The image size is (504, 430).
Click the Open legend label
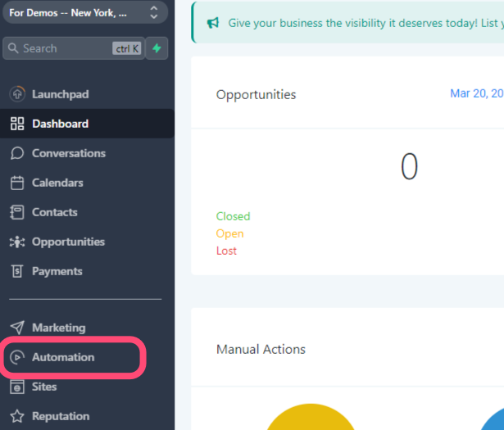tap(229, 233)
